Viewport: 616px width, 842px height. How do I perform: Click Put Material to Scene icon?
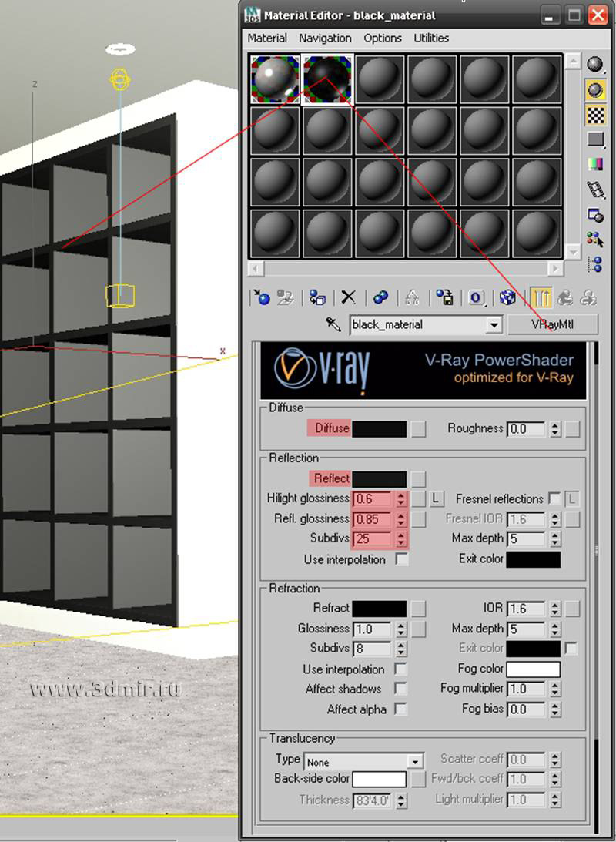pos(285,297)
